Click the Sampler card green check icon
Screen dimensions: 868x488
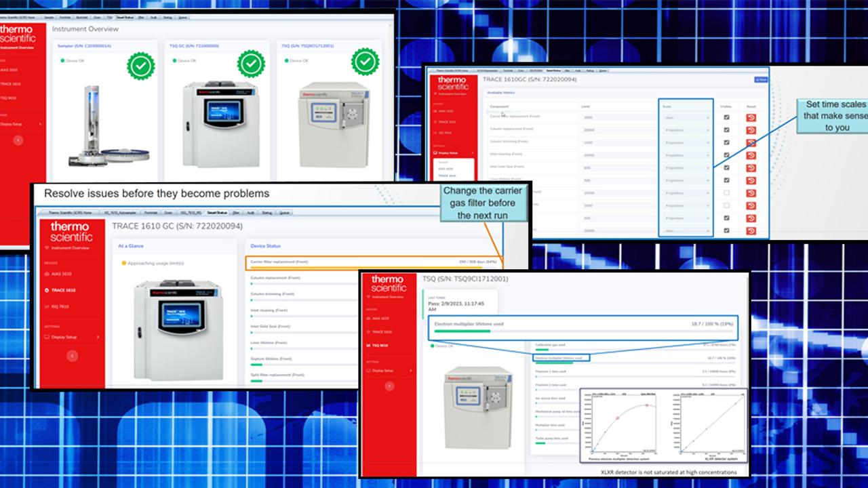[x=141, y=66]
